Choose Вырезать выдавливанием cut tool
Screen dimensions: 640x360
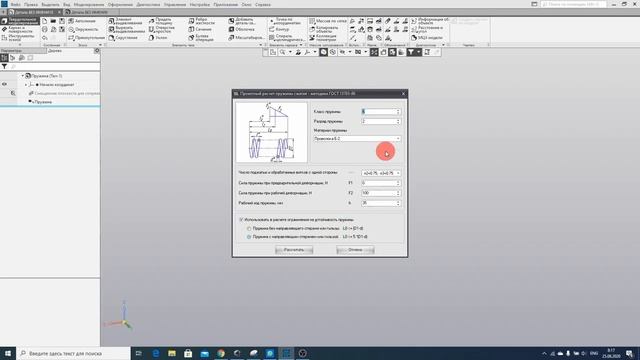coord(127,29)
